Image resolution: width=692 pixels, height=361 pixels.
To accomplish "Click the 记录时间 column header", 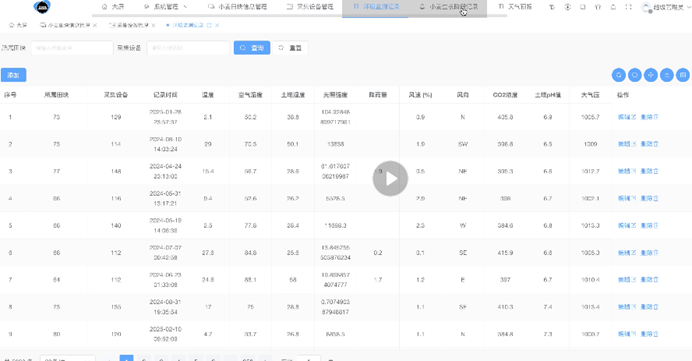I will click(165, 95).
